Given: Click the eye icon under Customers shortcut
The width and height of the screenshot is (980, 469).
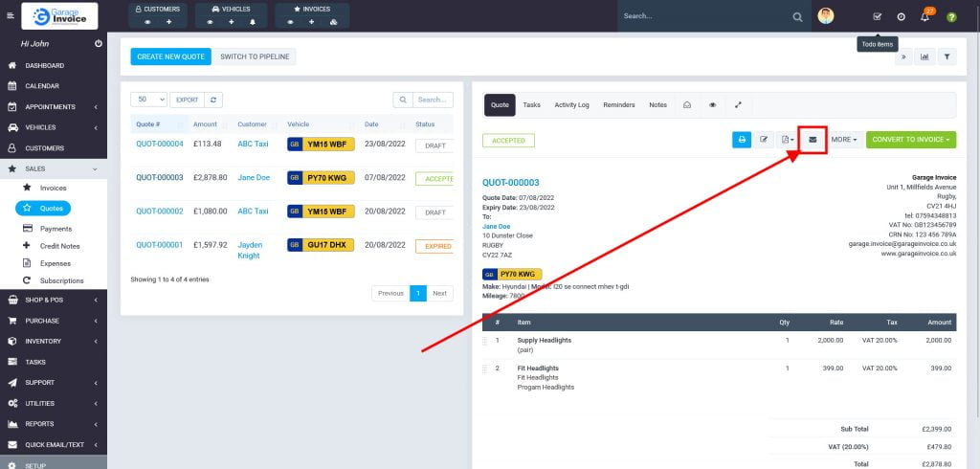Looking at the screenshot, I should point(147,21).
